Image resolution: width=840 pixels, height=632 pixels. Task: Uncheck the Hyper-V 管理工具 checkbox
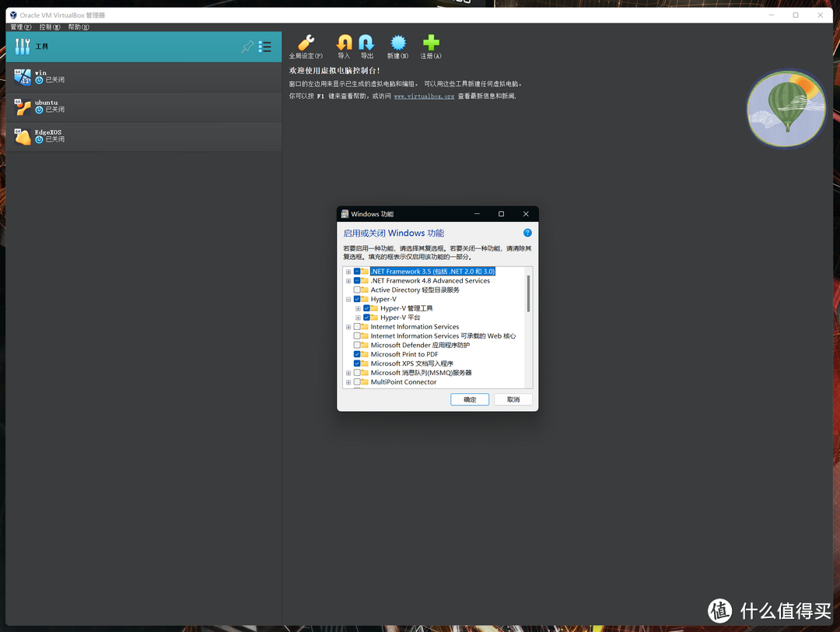[366, 308]
